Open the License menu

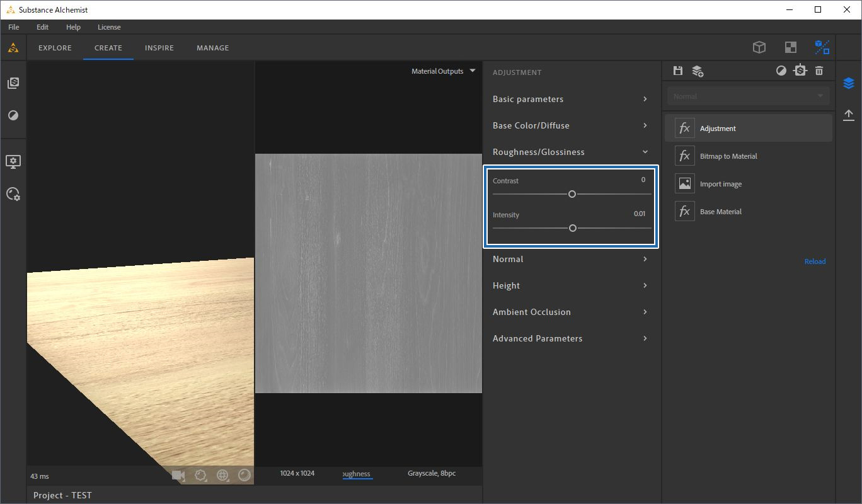point(109,27)
